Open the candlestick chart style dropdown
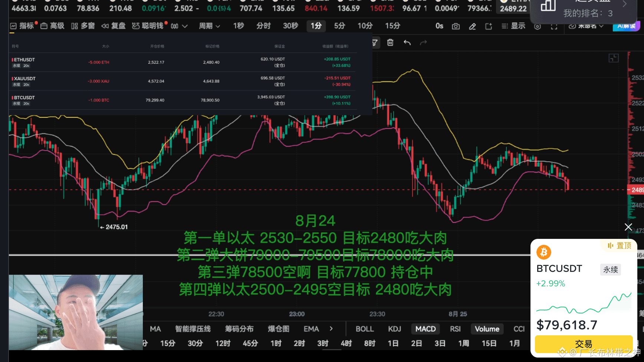The image size is (644, 362). (179, 26)
